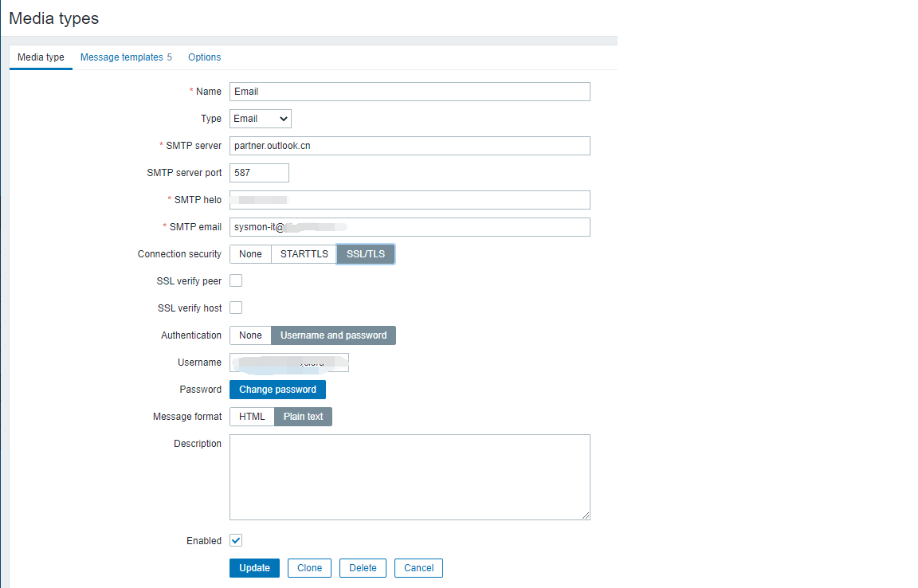The height and width of the screenshot is (588, 918).
Task: Open the Message templates tab
Action: pyautogui.click(x=126, y=57)
